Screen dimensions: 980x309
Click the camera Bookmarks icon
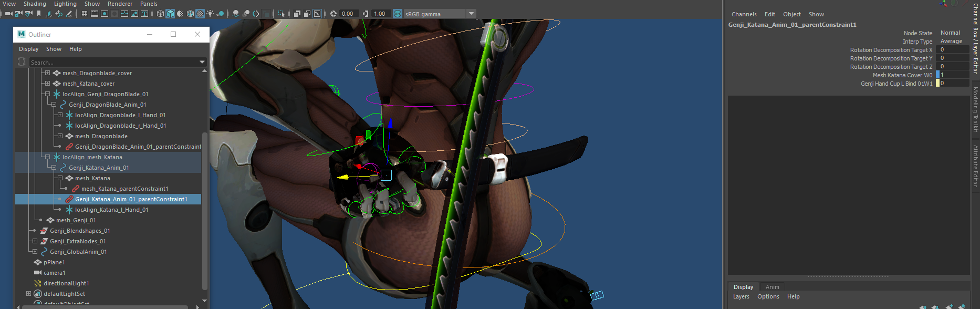tap(38, 14)
